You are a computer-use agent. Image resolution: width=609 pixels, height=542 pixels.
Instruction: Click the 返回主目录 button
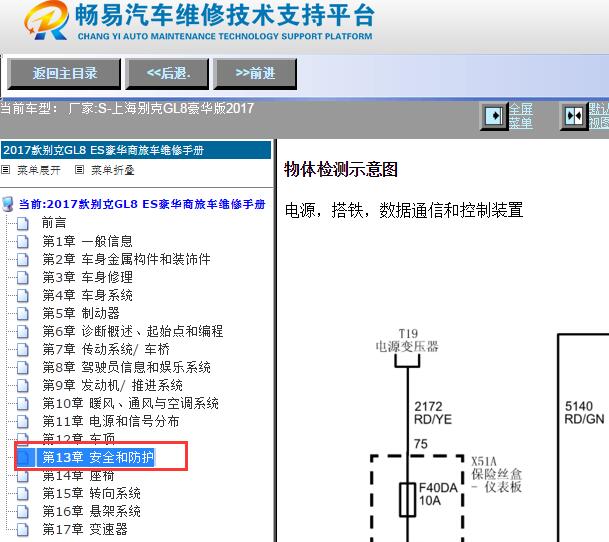pos(64,73)
